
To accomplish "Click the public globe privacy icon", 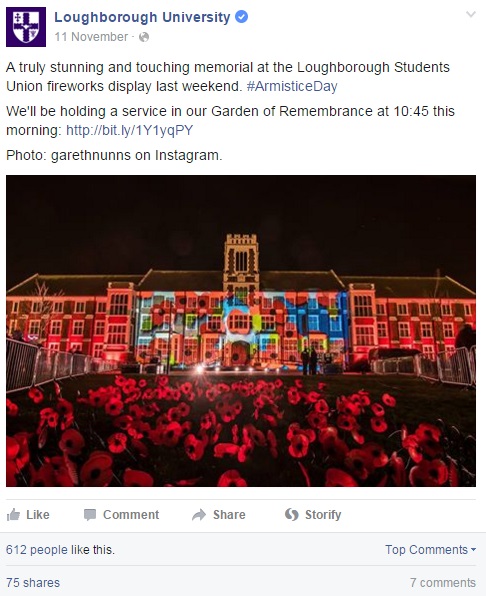I will point(144,37).
